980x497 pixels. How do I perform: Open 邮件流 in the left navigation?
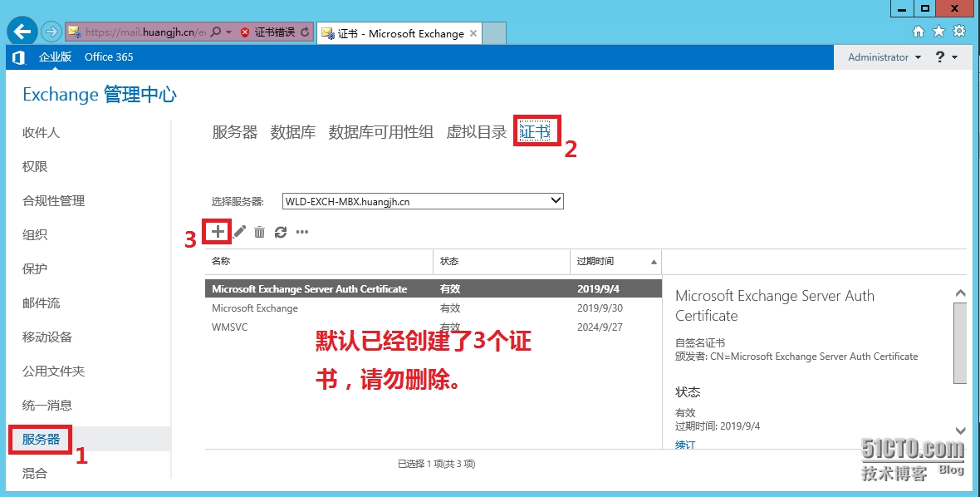[x=41, y=303]
